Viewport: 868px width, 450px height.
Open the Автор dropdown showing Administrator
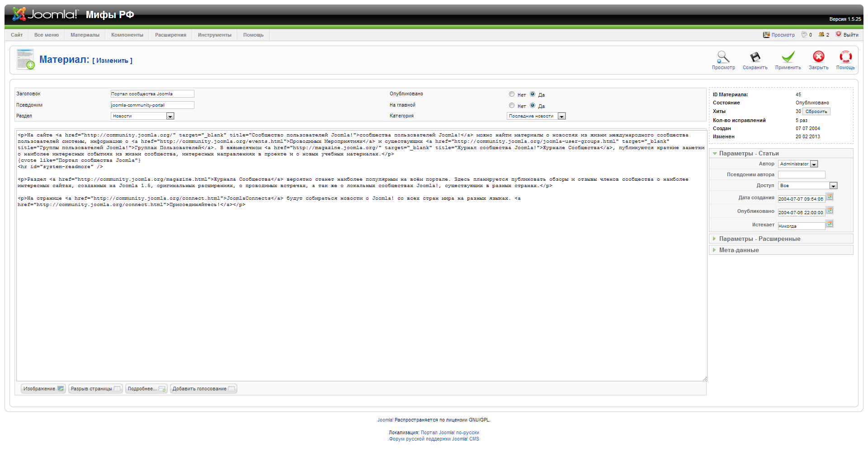(x=798, y=164)
